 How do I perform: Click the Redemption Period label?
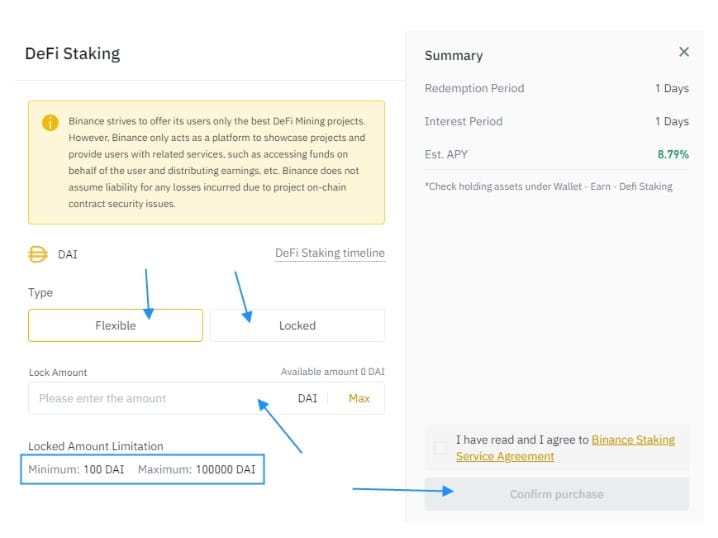click(x=474, y=88)
